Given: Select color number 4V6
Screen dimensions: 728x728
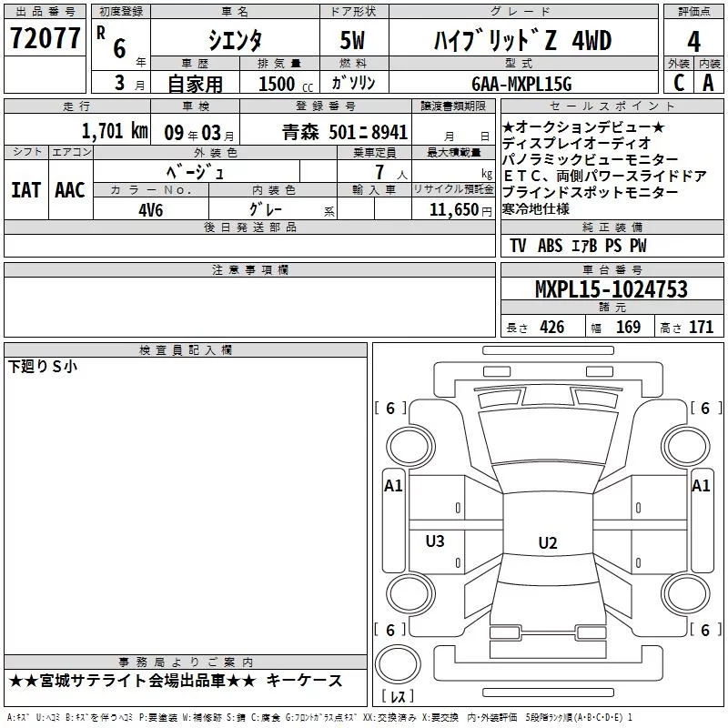Looking at the screenshot, I should click(x=151, y=210).
